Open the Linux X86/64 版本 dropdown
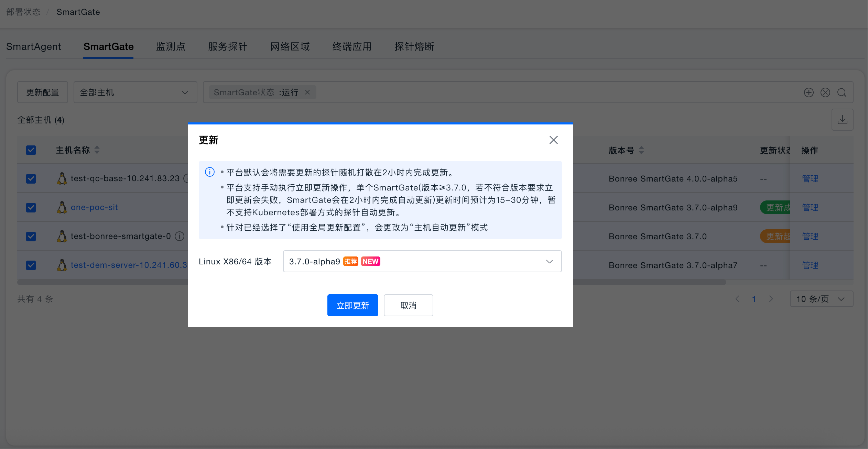This screenshot has width=868, height=449. [422, 261]
